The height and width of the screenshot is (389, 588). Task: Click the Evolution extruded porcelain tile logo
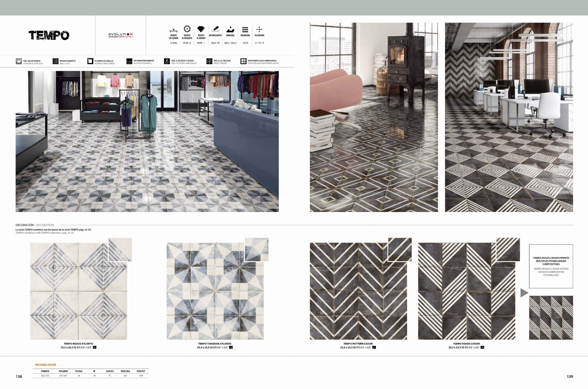120,35
